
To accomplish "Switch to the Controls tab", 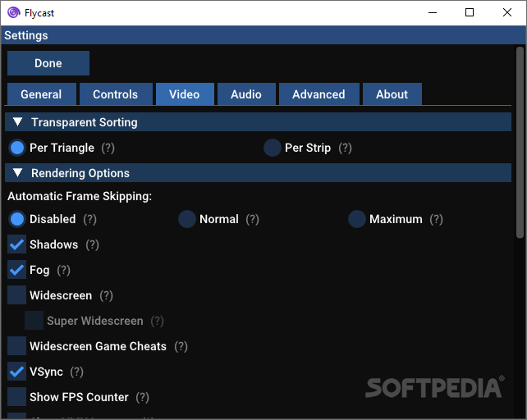I will pyautogui.click(x=116, y=94).
